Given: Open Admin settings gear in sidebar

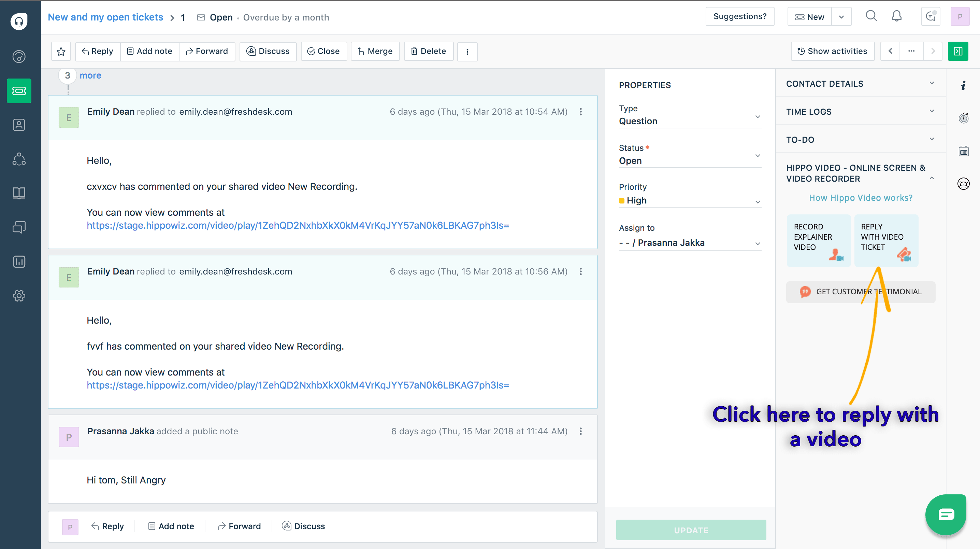Looking at the screenshot, I should [19, 295].
